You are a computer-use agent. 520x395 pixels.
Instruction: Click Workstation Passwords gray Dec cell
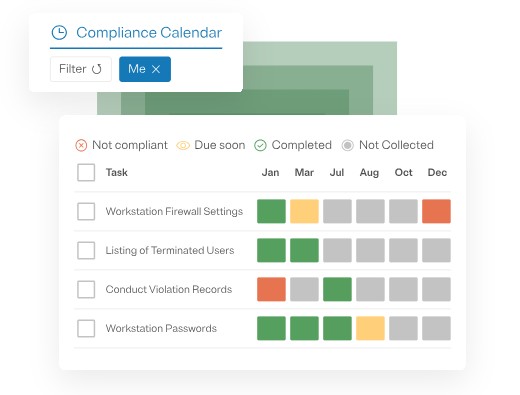click(x=436, y=328)
